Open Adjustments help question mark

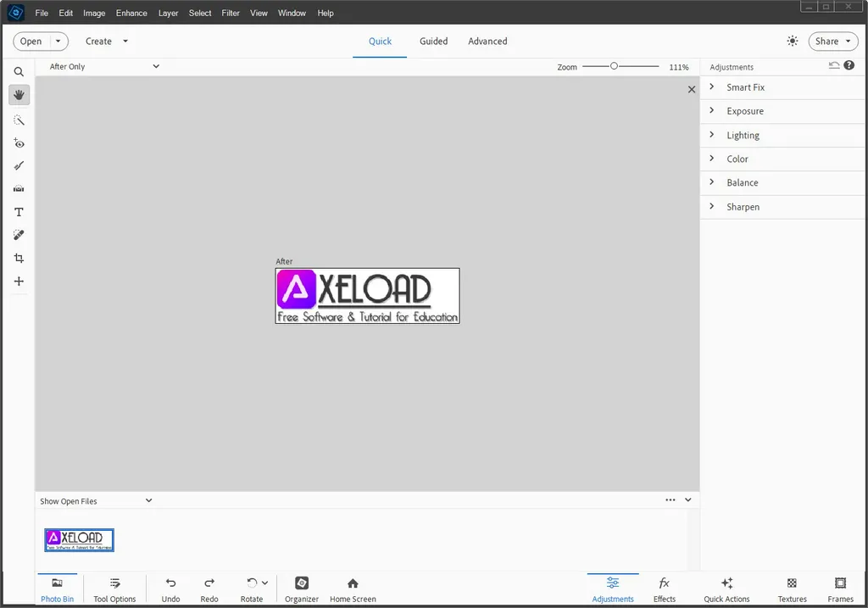point(849,65)
